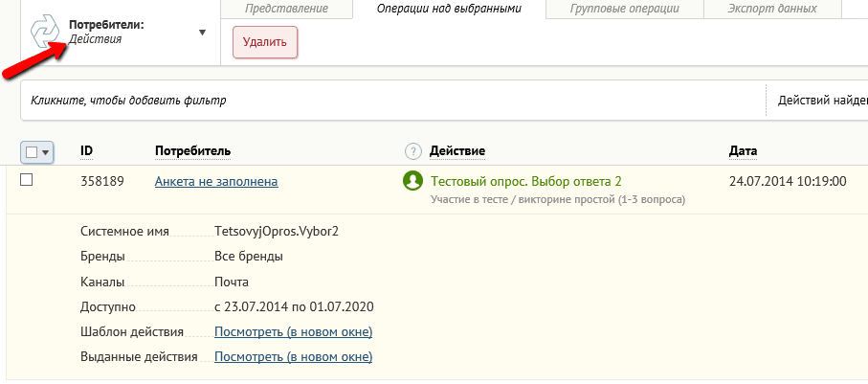Select Операции над выбранными tab
The height and width of the screenshot is (384, 868).
pyautogui.click(x=449, y=9)
